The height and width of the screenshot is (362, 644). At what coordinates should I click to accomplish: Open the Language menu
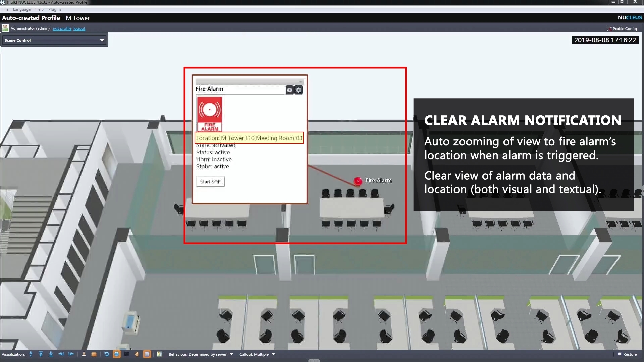(22, 9)
